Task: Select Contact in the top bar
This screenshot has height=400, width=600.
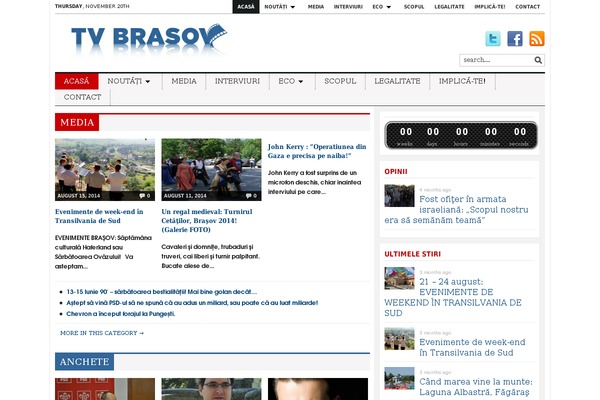Action: point(528,7)
